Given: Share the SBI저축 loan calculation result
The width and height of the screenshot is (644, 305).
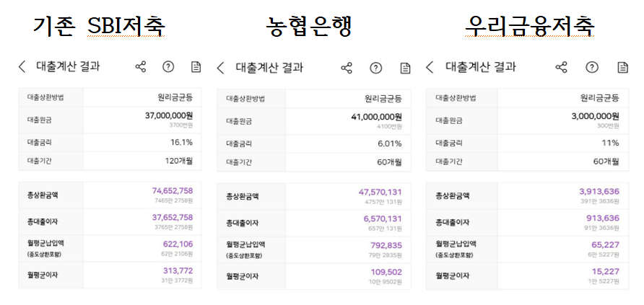Looking at the screenshot, I should click(x=140, y=67).
